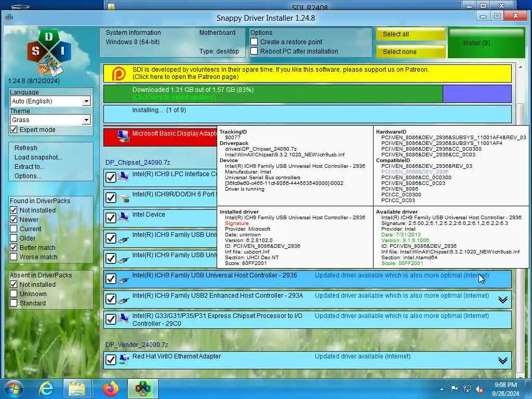Click Load snapshot... menu entry
This screenshot has height=399, width=532.
click(38, 157)
